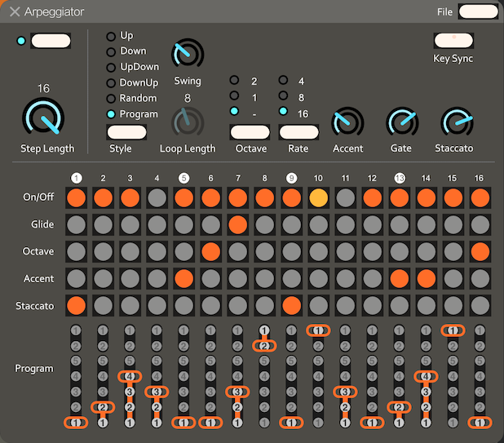504x443 pixels.
Task: Click the Staccato knob
Action: point(455,122)
